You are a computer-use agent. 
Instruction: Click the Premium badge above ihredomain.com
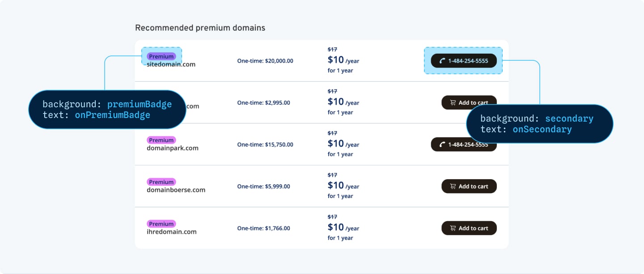161,224
